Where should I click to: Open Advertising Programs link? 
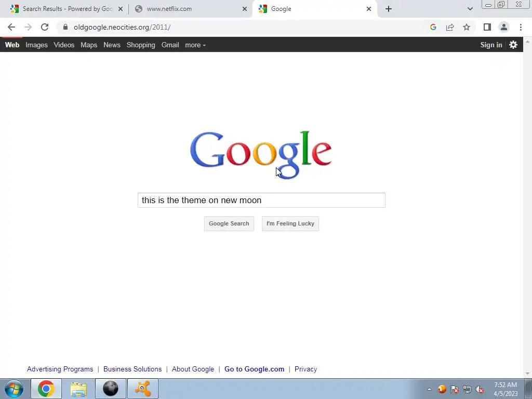click(60, 369)
